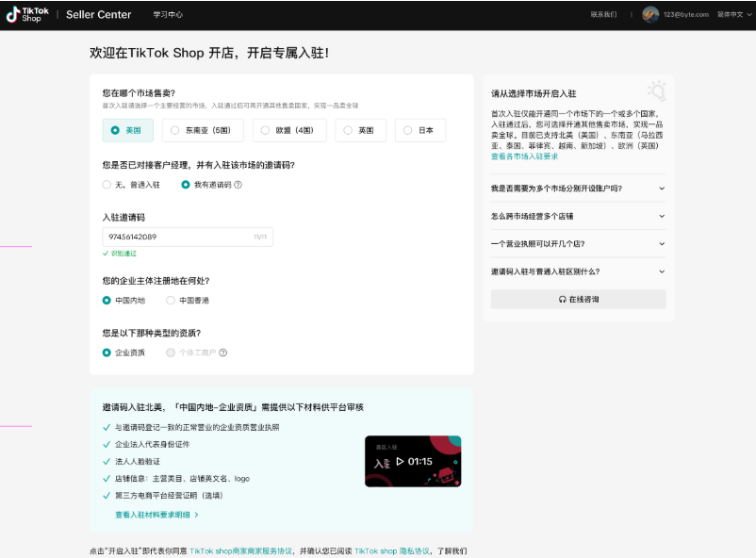Click the 123@byte.com account name
The height and width of the screenshot is (558, 756).
point(685,14)
